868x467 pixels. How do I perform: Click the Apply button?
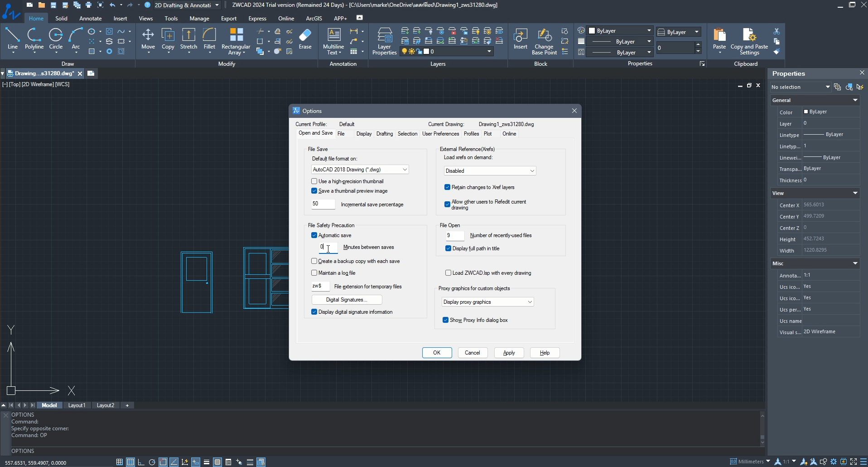click(x=509, y=353)
